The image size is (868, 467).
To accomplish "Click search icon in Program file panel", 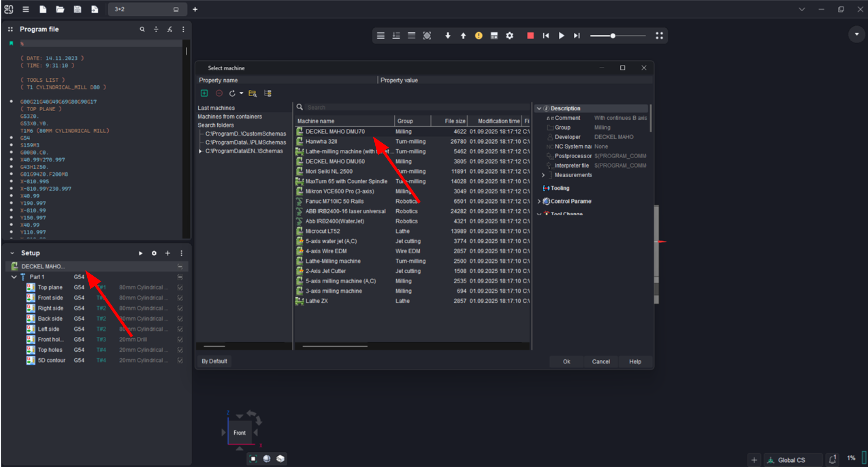I will [142, 29].
